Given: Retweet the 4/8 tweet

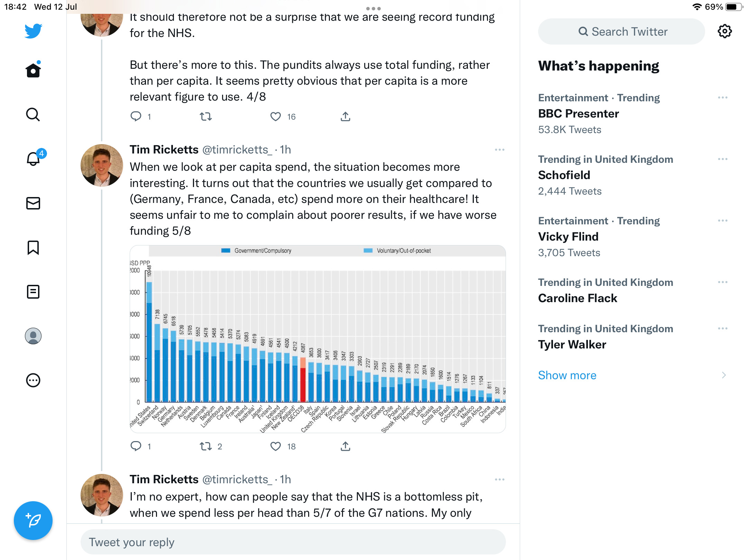Looking at the screenshot, I should (x=206, y=116).
